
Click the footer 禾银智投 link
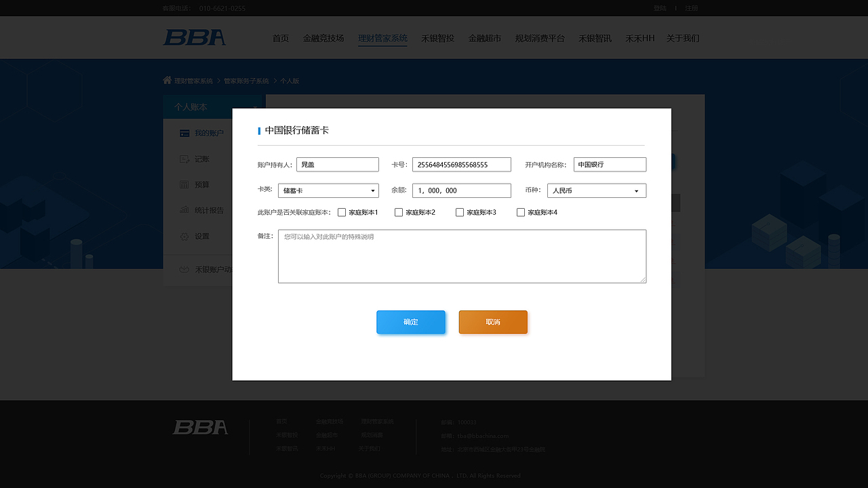pos(287,435)
